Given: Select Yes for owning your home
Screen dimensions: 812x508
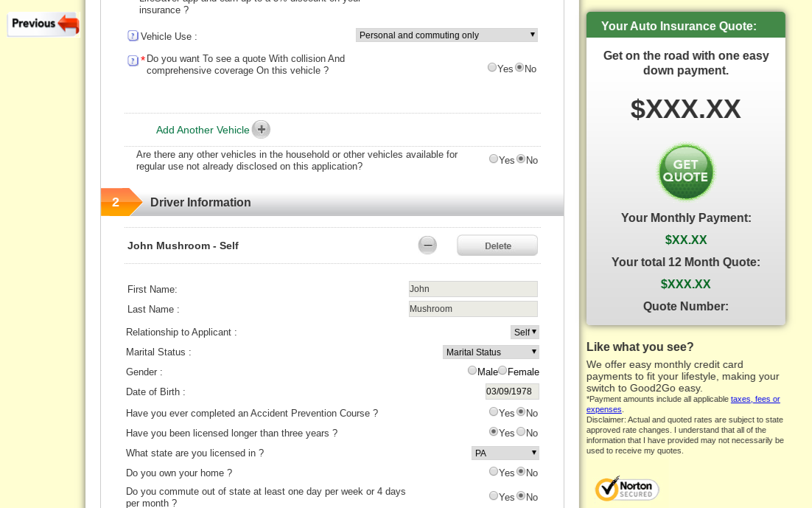Looking at the screenshot, I should tap(494, 472).
